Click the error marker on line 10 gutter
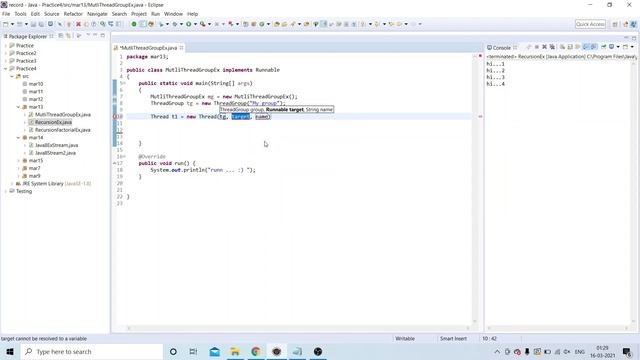The width and height of the screenshot is (640, 360). tap(115, 117)
